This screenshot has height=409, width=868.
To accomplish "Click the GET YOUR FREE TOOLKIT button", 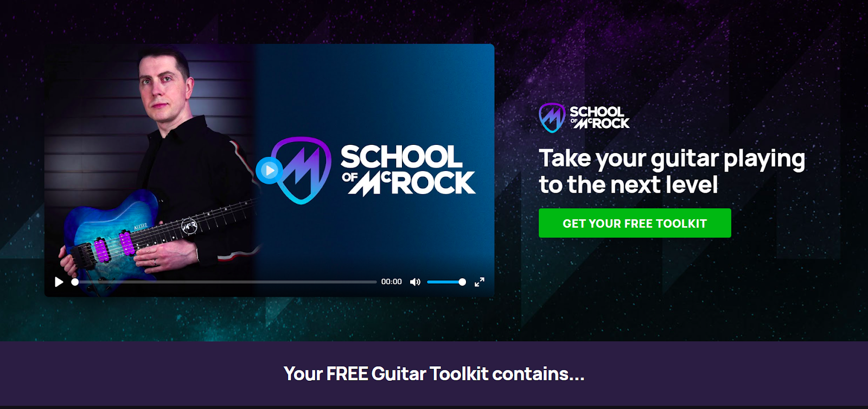I will (635, 223).
